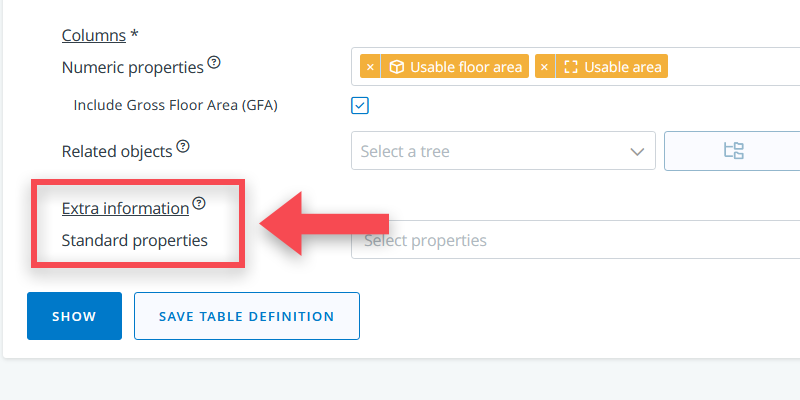Click the chevron arrow in Select a tree
The image size is (800, 400).
pos(637,151)
